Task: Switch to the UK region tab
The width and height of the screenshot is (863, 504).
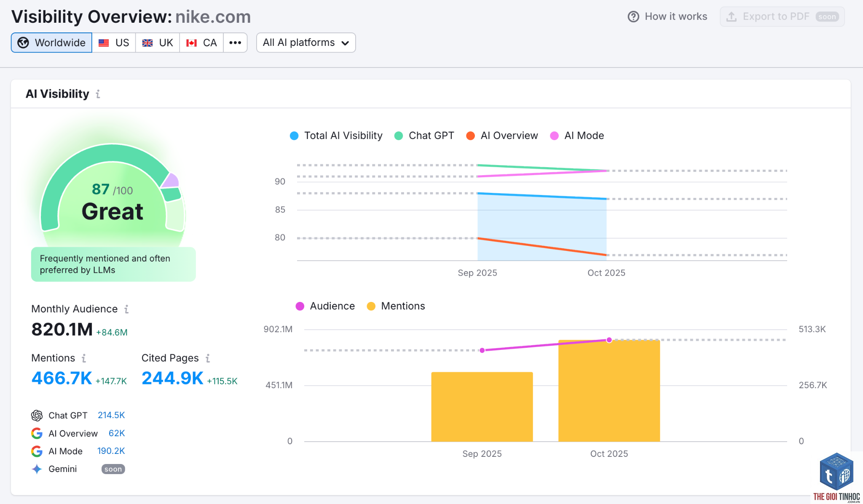Action: point(158,43)
